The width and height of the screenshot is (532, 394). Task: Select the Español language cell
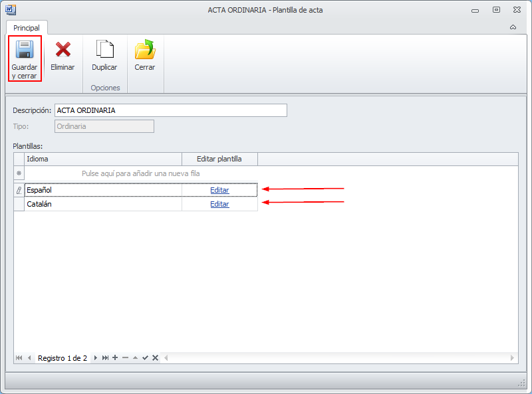coord(103,190)
